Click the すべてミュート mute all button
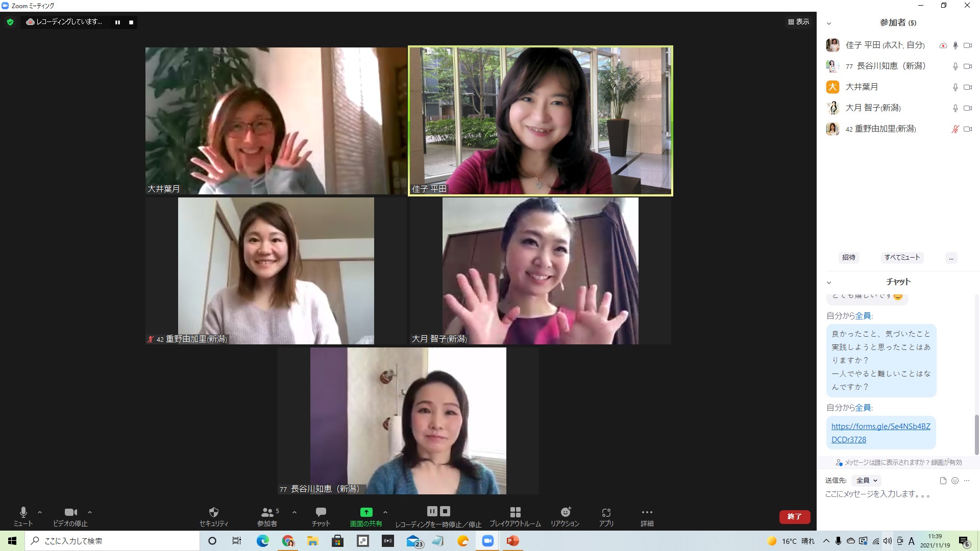The height and width of the screenshot is (551, 980). 902,258
